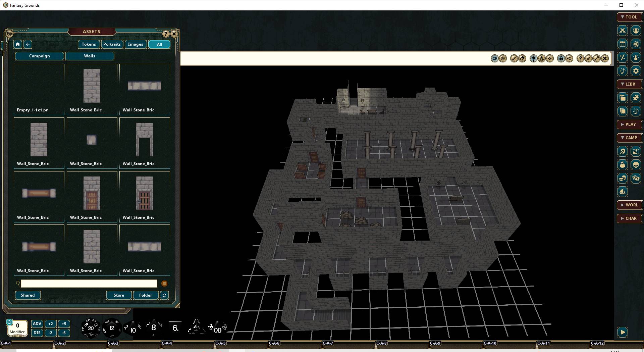This screenshot has width=644, height=352.
Task: Expand the WORL sidebar section
Action: tap(629, 205)
